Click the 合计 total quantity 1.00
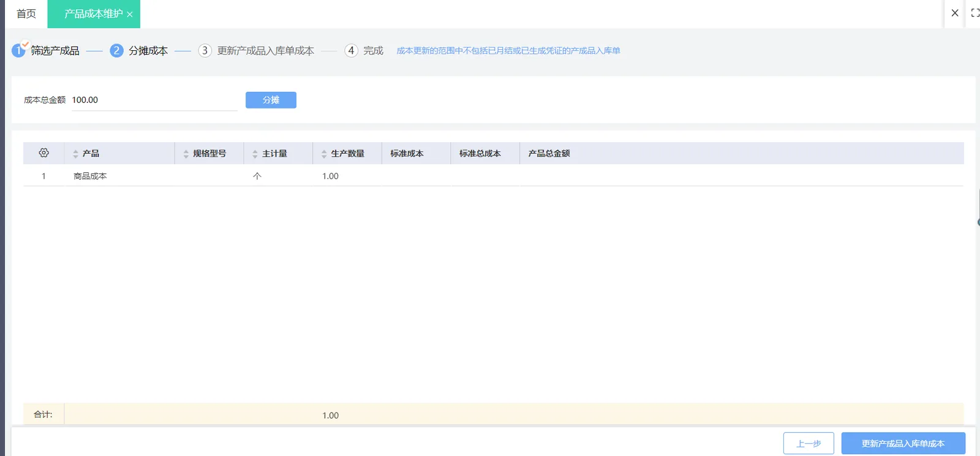Viewport: 980px width, 456px height. (x=330, y=416)
